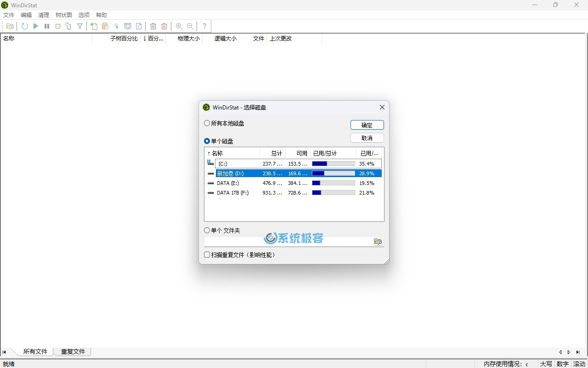
Task: Close the select drives dialog
Action: (382, 107)
